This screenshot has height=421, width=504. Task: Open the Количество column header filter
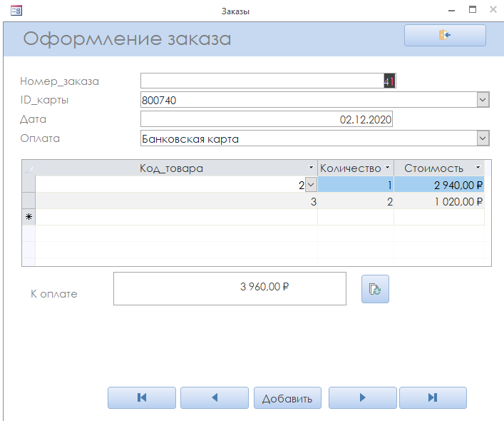(387, 168)
